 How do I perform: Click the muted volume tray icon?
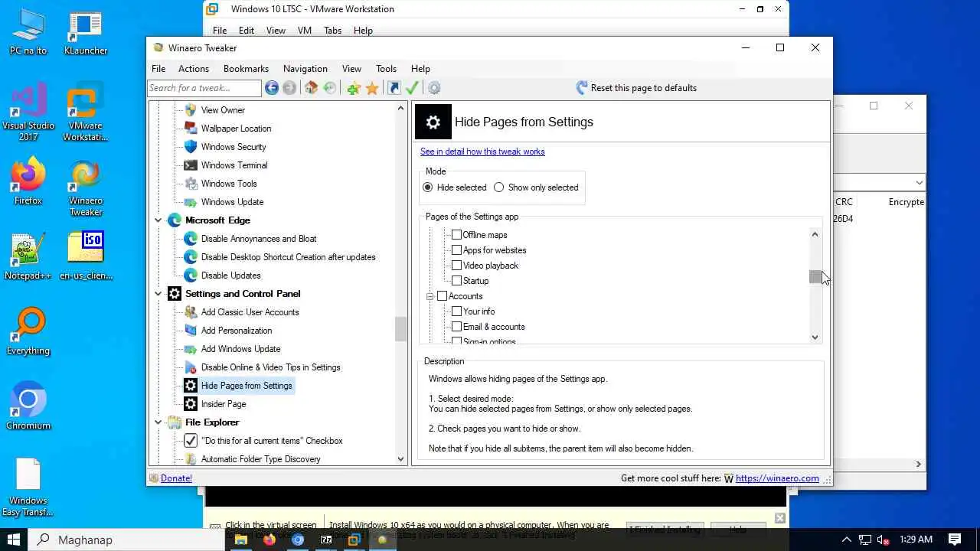point(882,540)
